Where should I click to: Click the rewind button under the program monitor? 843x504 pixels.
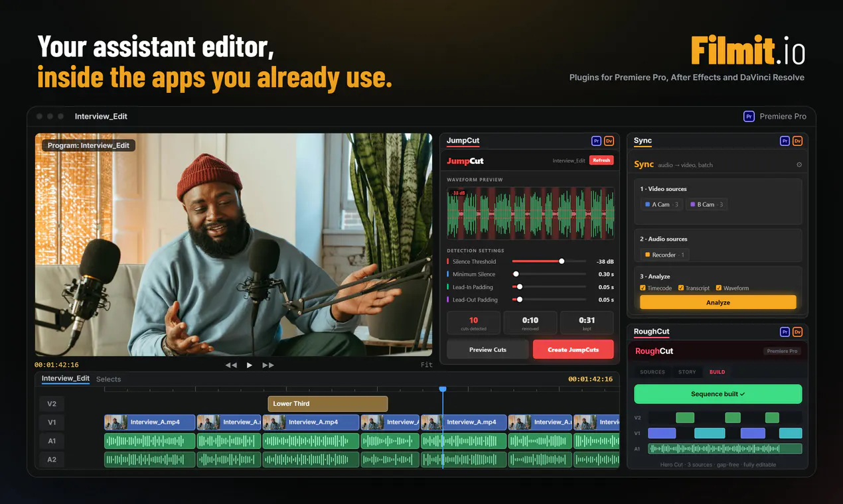pyautogui.click(x=231, y=365)
